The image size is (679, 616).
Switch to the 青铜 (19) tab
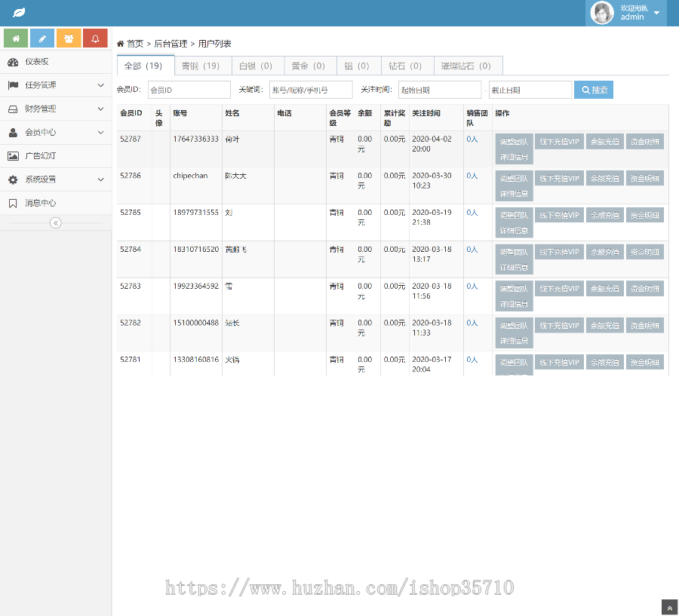coord(203,66)
